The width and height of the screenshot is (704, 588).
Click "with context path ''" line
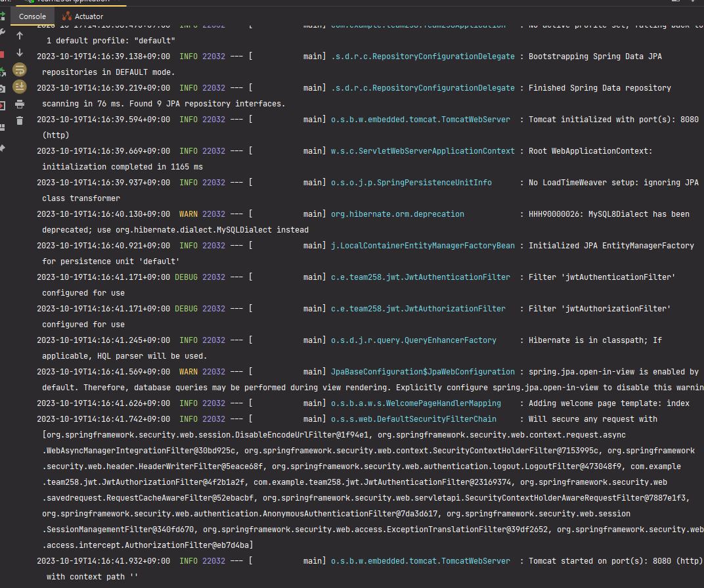click(92, 577)
